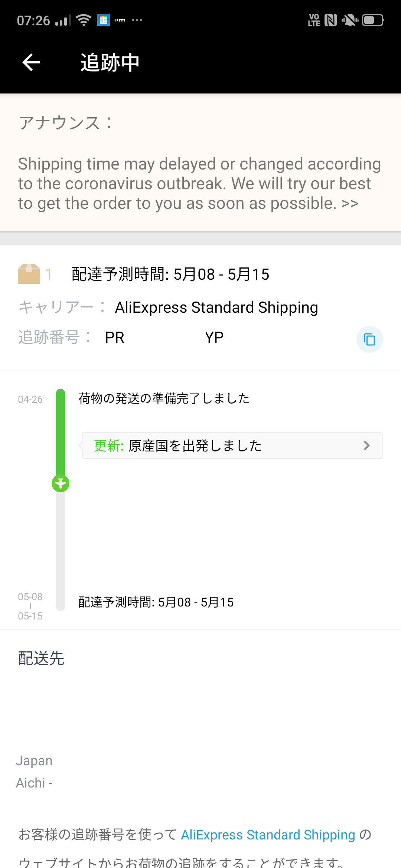This screenshot has width=401, height=868.
Task: Tap the green airplane timeline marker
Action: point(61,483)
